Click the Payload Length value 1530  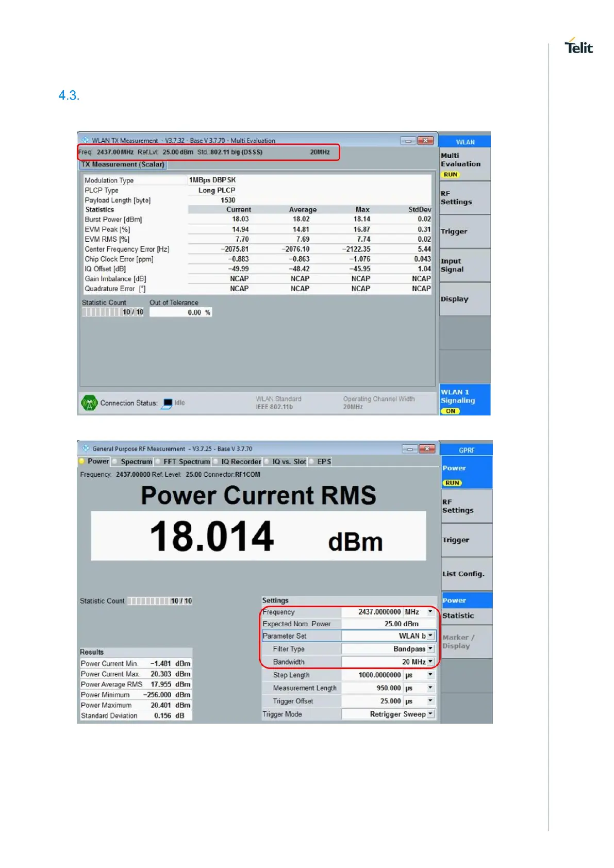[228, 200]
